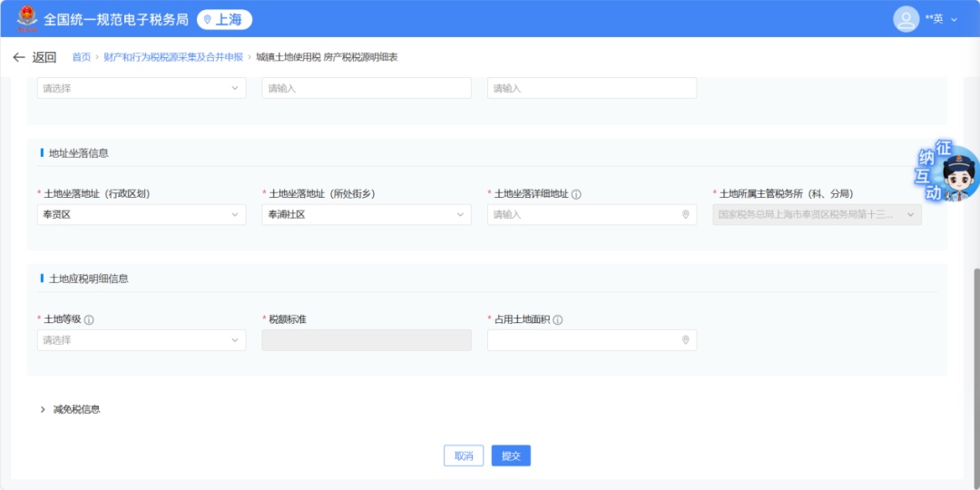This screenshot has height=490, width=980.
Task: Click info icon beside 占用土地面积
Action: [558, 319]
